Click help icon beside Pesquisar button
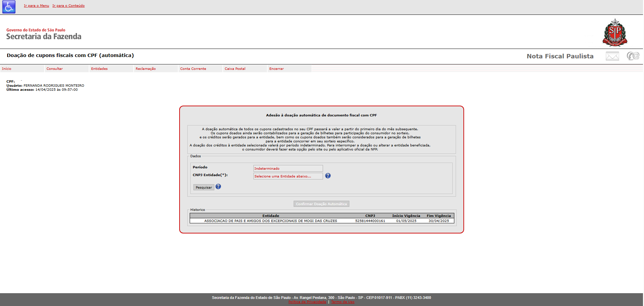The width and height of the screenshot is (644, 306). click(x=218, y=187)
